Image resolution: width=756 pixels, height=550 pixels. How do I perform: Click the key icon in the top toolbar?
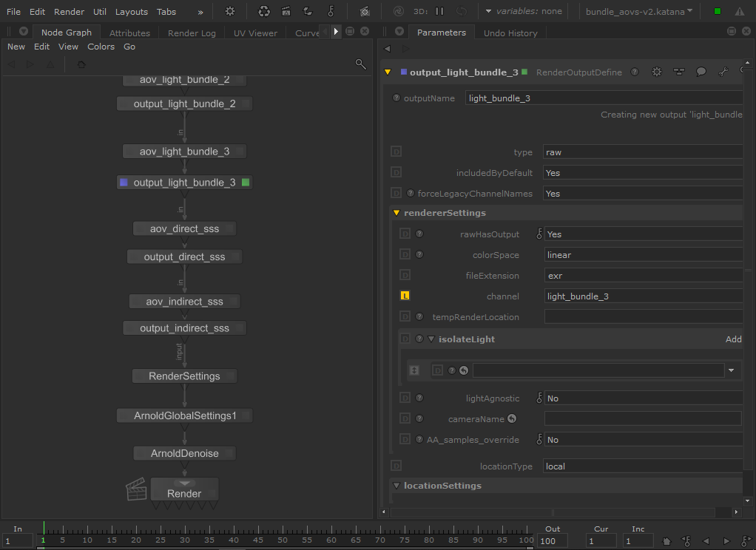331,12
